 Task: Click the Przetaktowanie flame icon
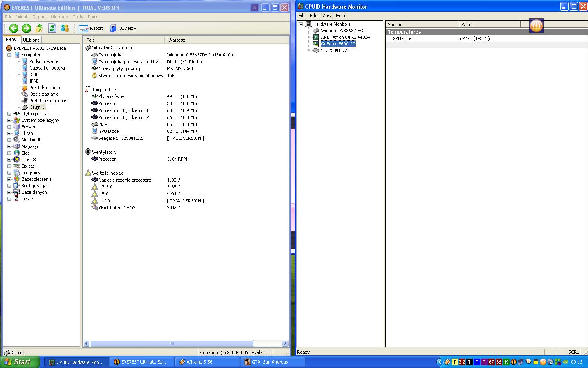pyautogui.click(x=24, y=88)
